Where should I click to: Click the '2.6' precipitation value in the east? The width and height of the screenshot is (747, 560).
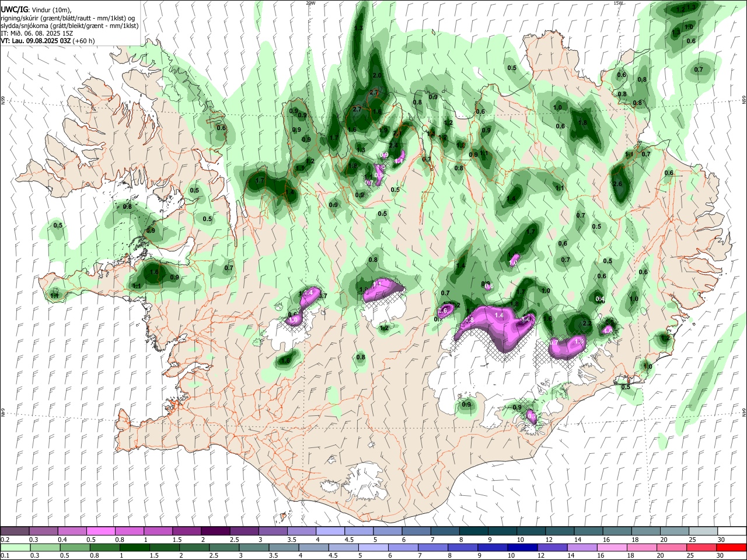[618, 184]
